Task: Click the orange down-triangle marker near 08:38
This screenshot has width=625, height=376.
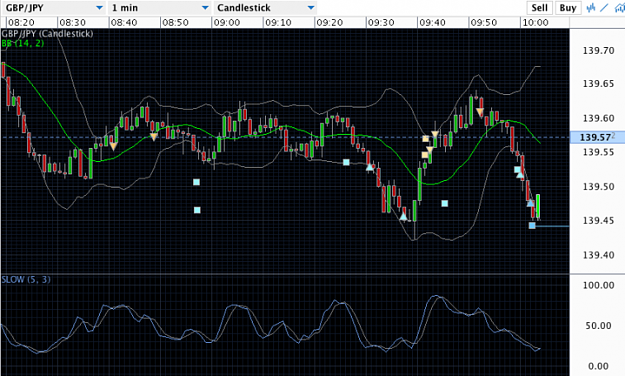Action: 114,146
